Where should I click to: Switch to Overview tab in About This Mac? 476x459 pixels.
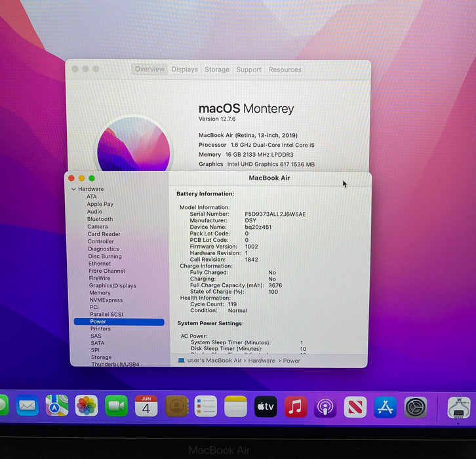pyautogui.click(x=149, y=70)
